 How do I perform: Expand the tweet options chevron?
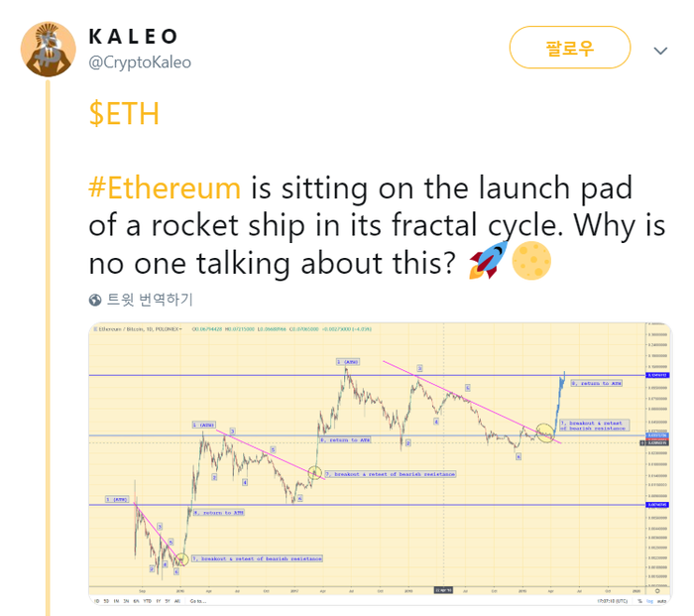tap(660, 51)
